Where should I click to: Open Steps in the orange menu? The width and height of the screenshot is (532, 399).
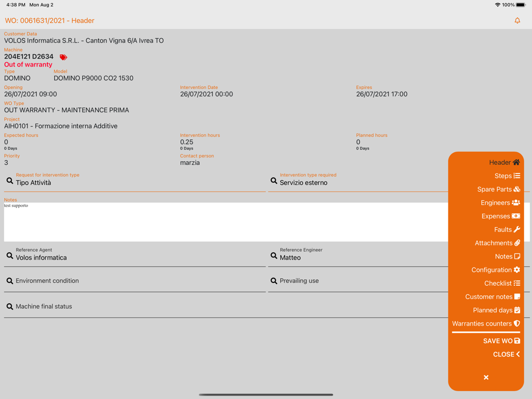coord(507,176)
